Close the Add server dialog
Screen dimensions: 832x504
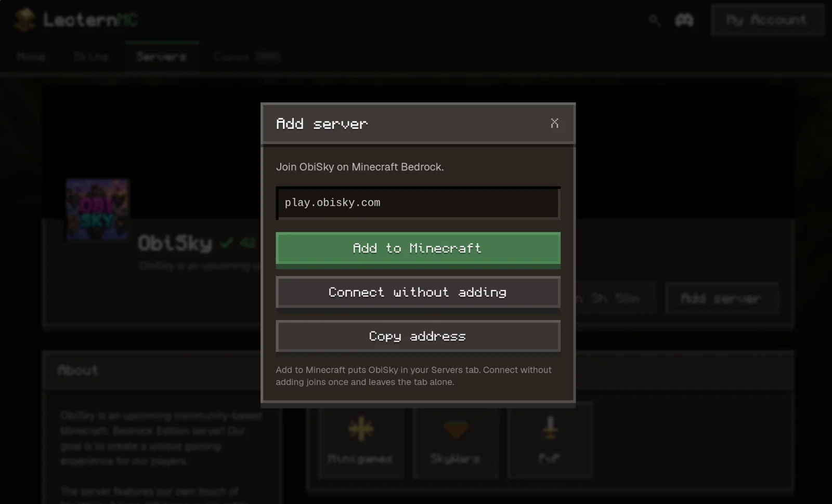pos(554,123)
